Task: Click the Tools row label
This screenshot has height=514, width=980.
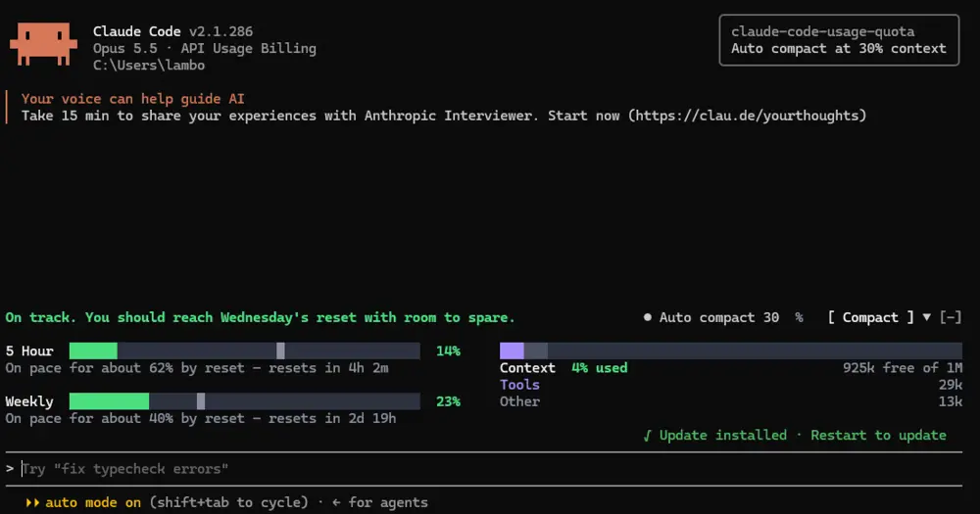Action: [x=519, y=385]
